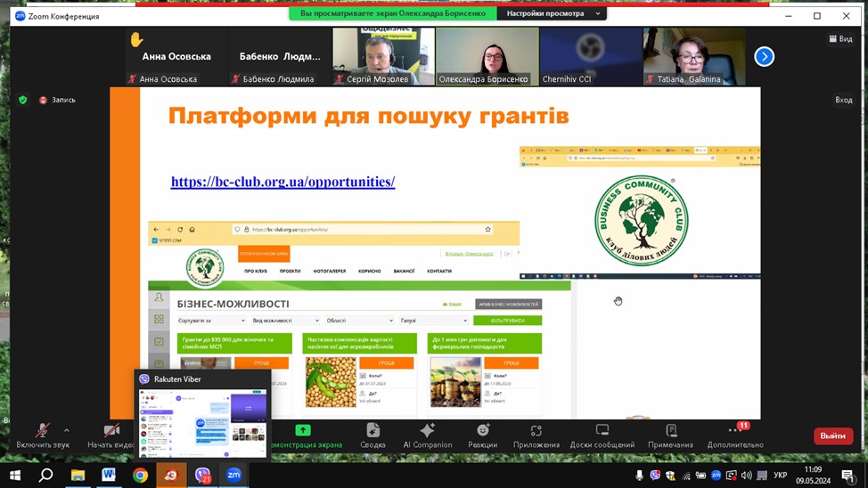Click profile icon in site sidebar
868x488 pixels.
tap(159, 297)
